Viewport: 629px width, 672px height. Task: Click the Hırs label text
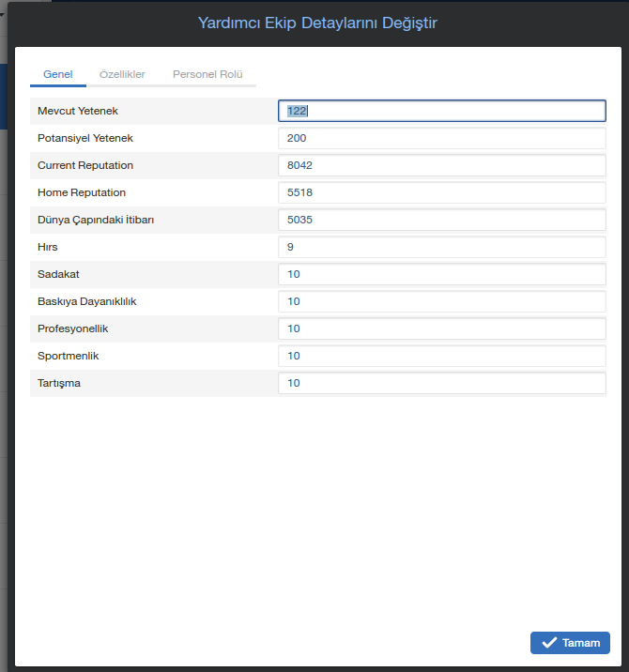48,247
